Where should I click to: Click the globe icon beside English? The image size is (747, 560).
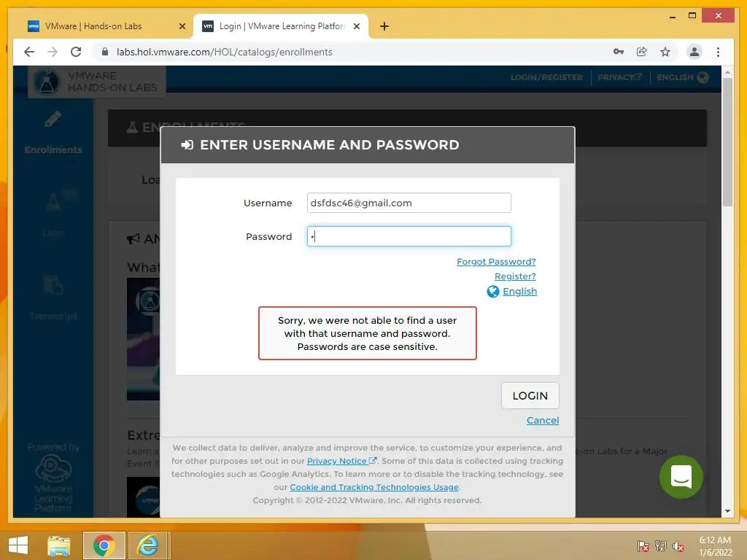click(493, 292)
